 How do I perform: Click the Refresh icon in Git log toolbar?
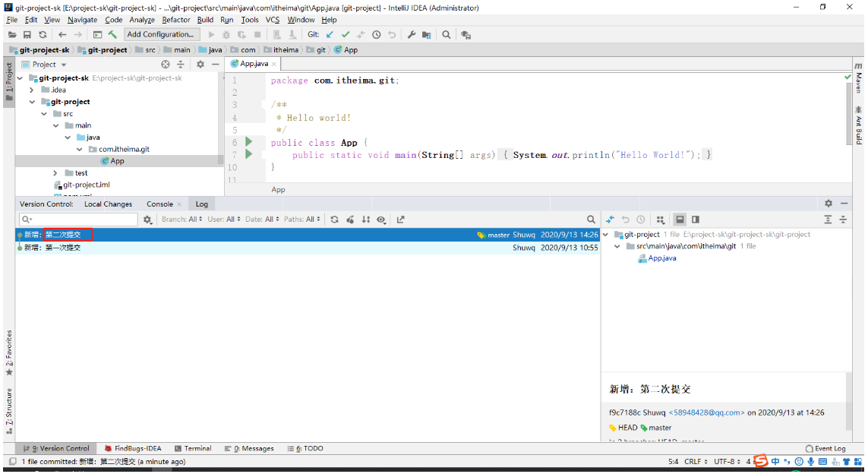[x=334, y=220]
